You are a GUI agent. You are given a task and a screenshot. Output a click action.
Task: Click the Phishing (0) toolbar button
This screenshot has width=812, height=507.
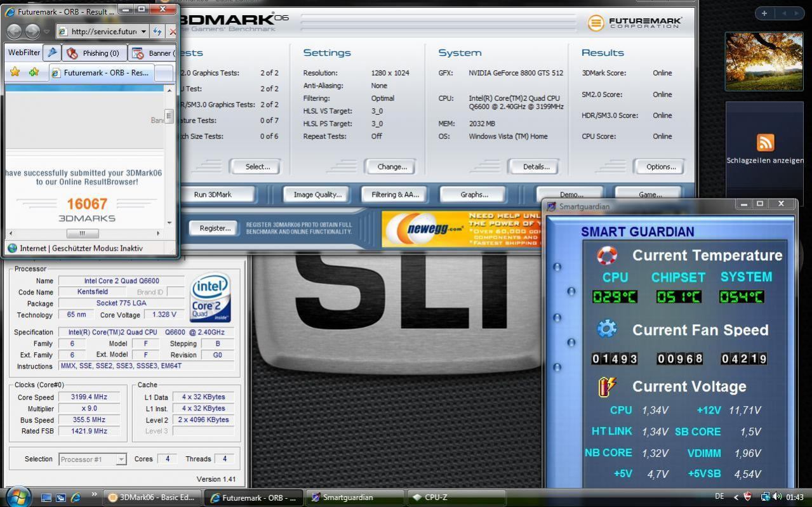(x=94, y=53)
